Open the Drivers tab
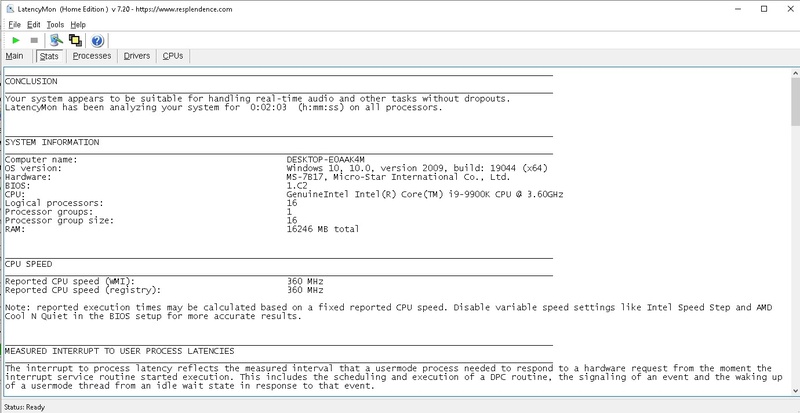Viewport: 800px width, 413px height. (x=137, y=56)
